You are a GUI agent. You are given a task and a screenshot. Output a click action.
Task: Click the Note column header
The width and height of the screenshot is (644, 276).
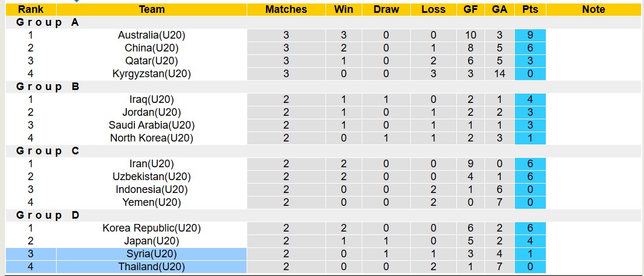tap(594, 9)
